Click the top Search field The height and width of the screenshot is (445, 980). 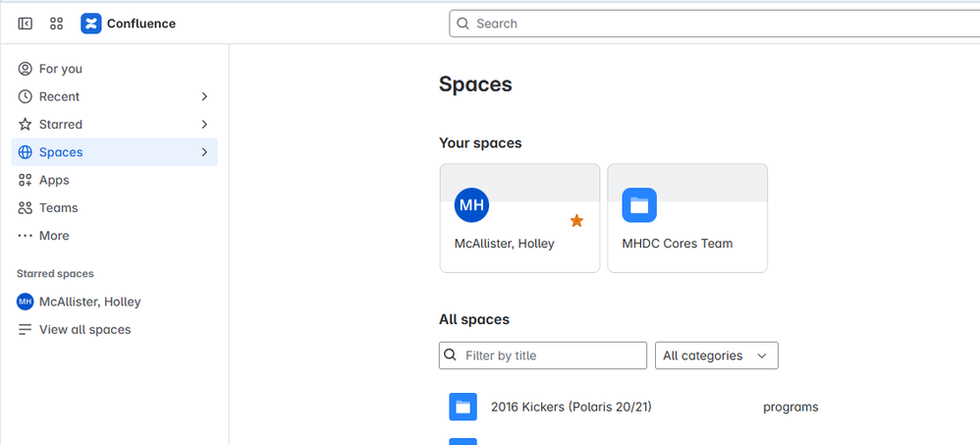pyautogui.click(x=714, y=24)
